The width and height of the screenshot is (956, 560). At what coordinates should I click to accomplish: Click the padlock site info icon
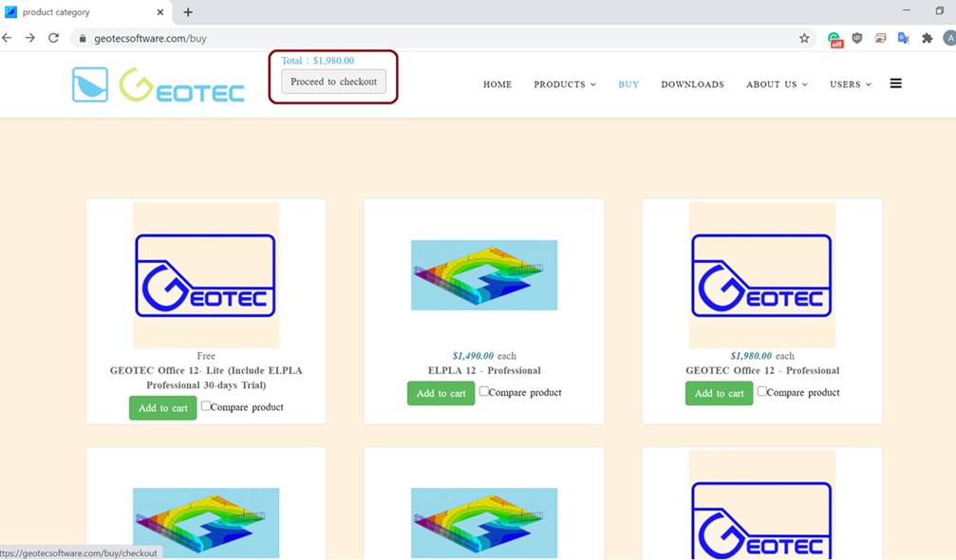(x=83, y=38)
